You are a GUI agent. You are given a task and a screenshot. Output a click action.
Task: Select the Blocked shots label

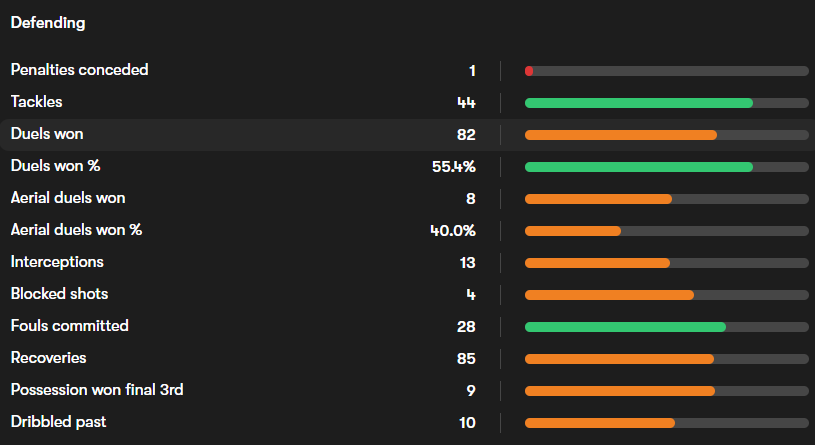coord(59,294)
